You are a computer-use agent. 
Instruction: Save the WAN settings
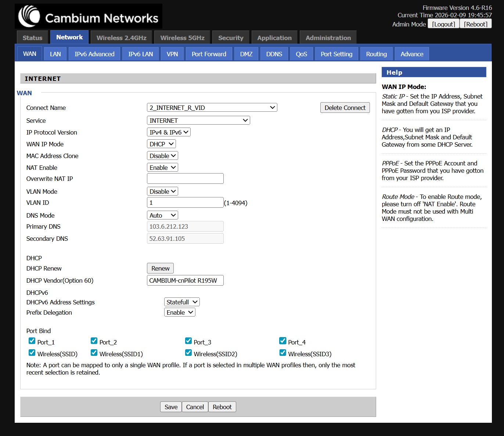click(x=171, y=407)
